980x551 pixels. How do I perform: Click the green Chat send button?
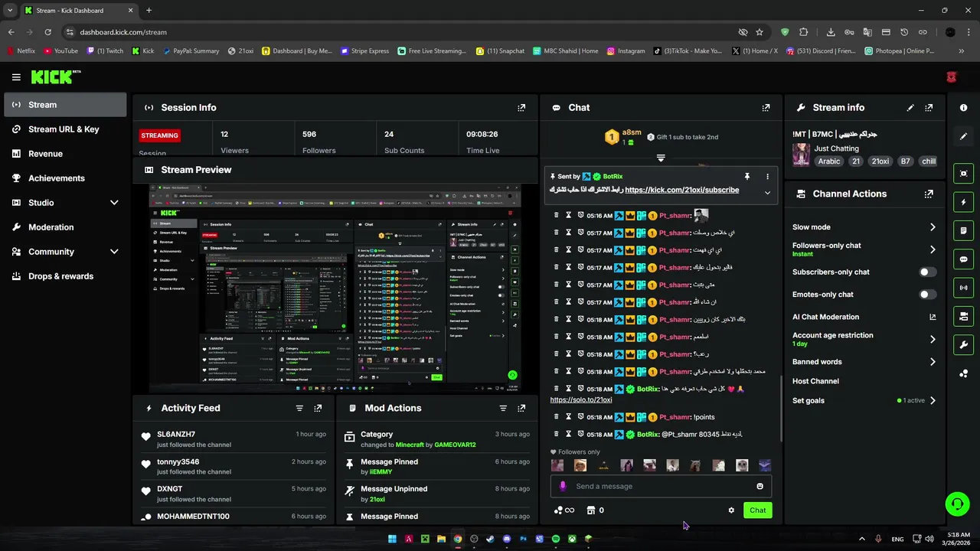pyautogui.click(x=757, y=510)
